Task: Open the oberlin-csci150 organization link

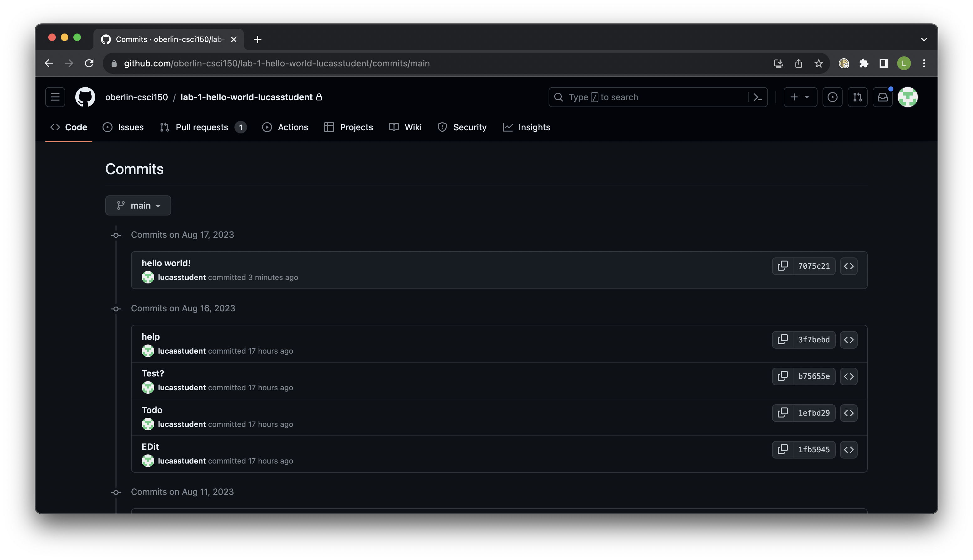Action: click(x=136, y=97)
